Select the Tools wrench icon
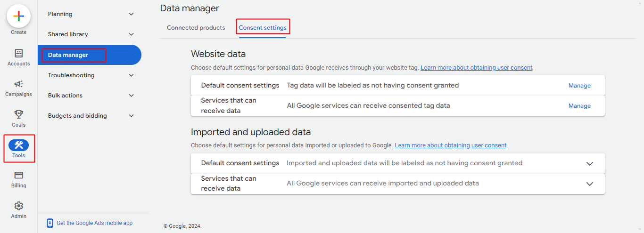 pos(18,145)
